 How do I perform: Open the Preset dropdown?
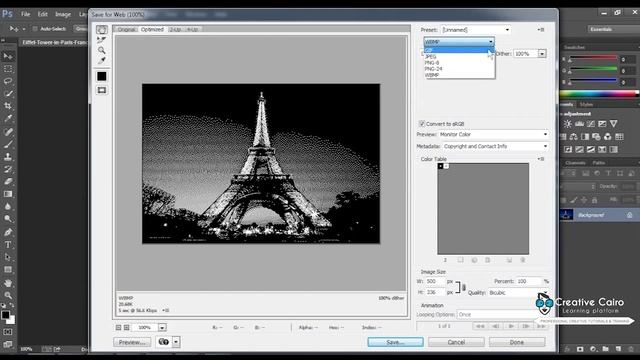click(476, 30)
